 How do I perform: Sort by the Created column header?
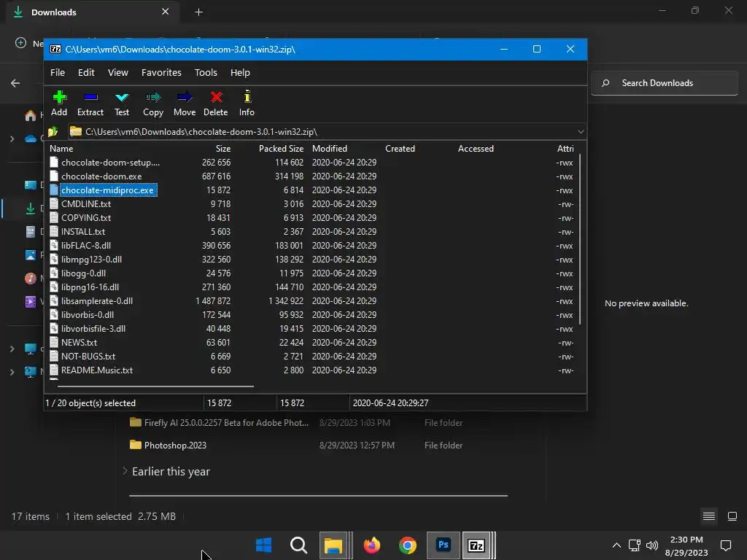coord(400,149)
